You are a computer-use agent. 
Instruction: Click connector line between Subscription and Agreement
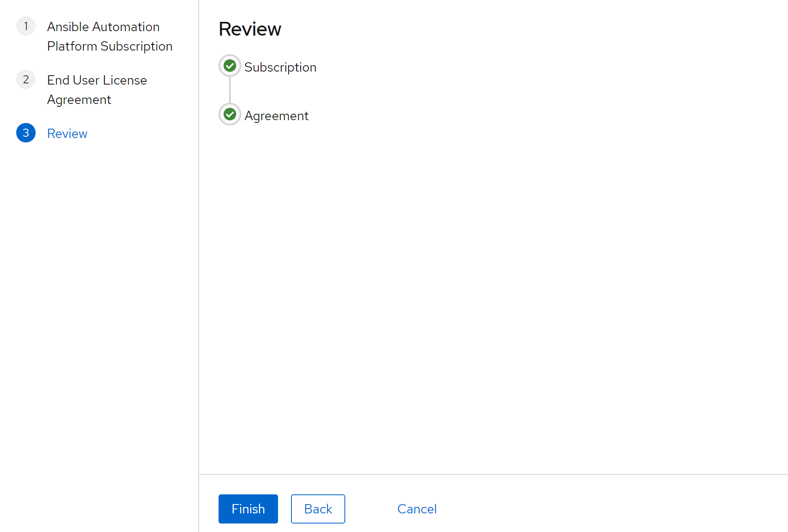[x=230, y=90]
